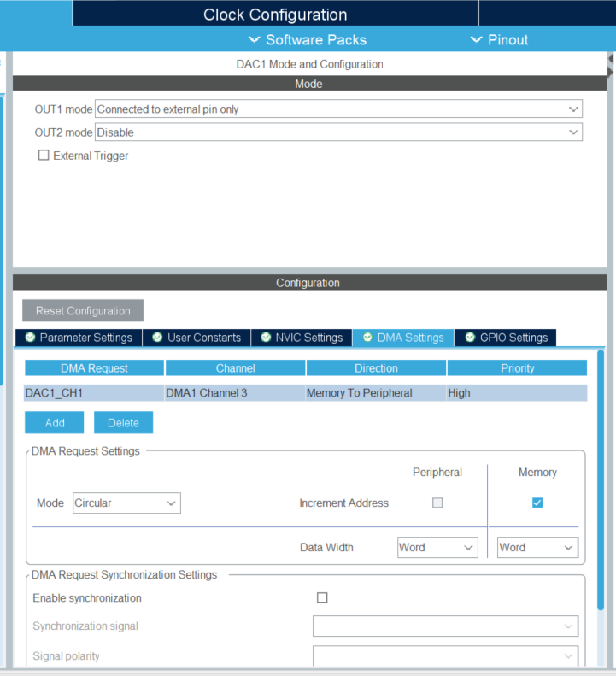The width and height of the screenshot is (616, 676).
Task: Select the DAC1_CH1 request cell
Action: [x=94, y=393]
